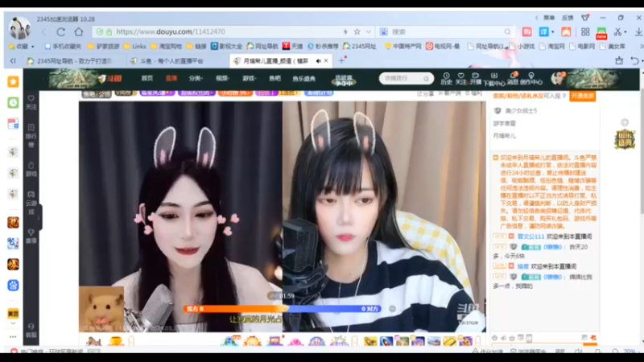The width and height of the screenshot is (644, 362).
Task: Open the scissors screenshot tool
Action: tap(617, 31)
